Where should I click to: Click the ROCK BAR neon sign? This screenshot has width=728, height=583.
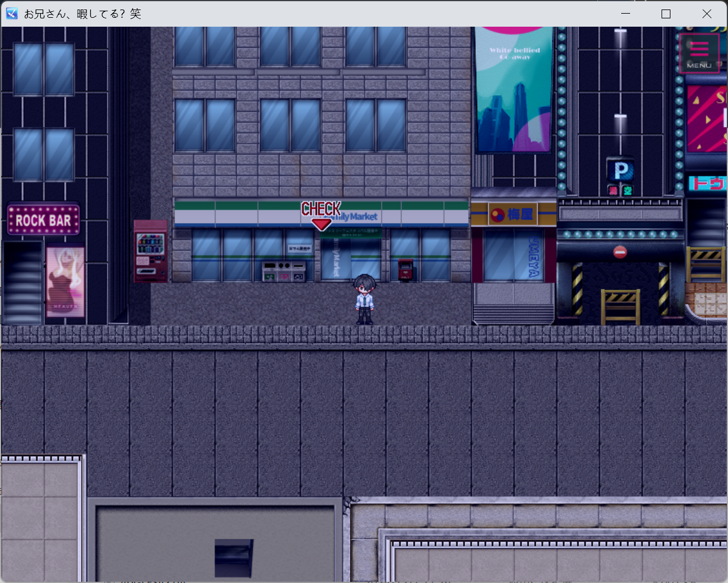pyautogui.click(x=43, y=220)
